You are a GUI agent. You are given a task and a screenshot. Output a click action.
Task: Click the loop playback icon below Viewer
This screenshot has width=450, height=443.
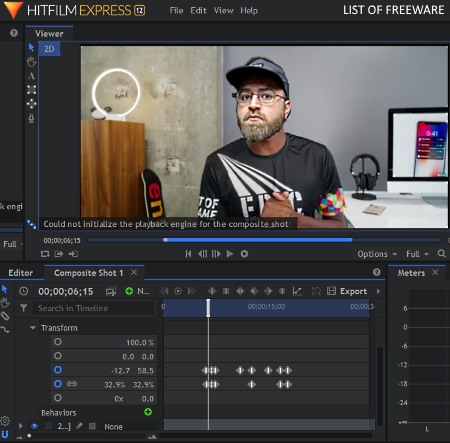(45, 254)
